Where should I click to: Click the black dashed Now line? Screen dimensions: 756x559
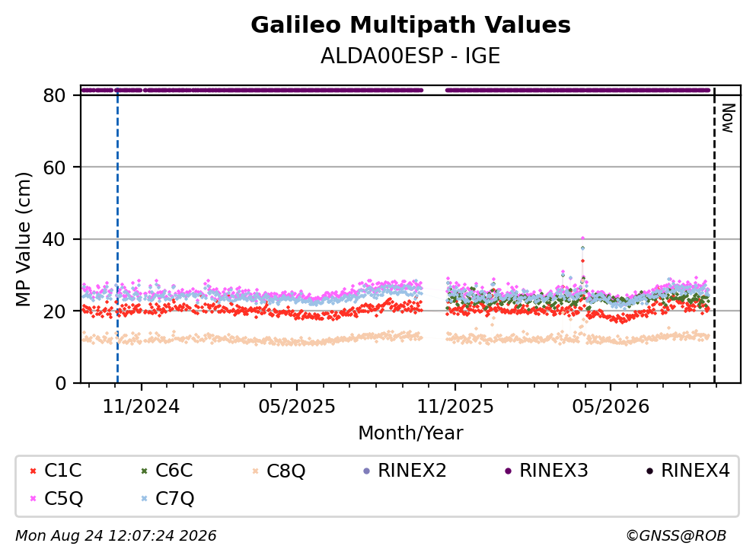[714, 236]
